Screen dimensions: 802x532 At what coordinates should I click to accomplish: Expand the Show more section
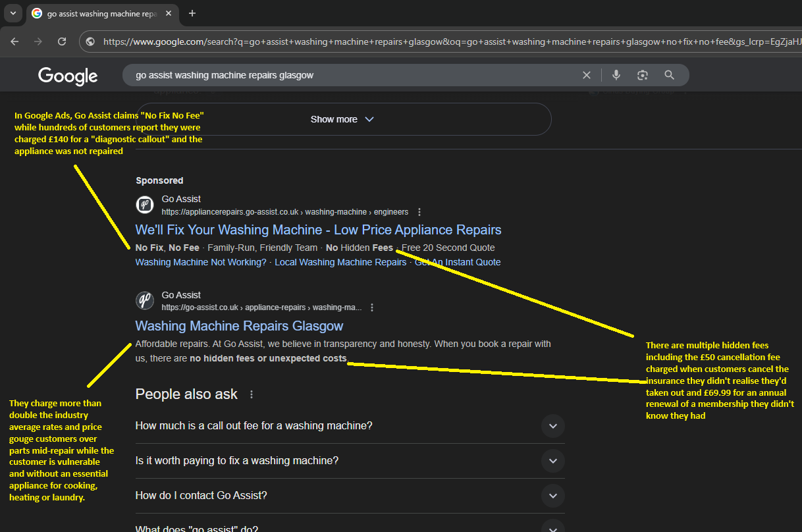pos(342,119)
